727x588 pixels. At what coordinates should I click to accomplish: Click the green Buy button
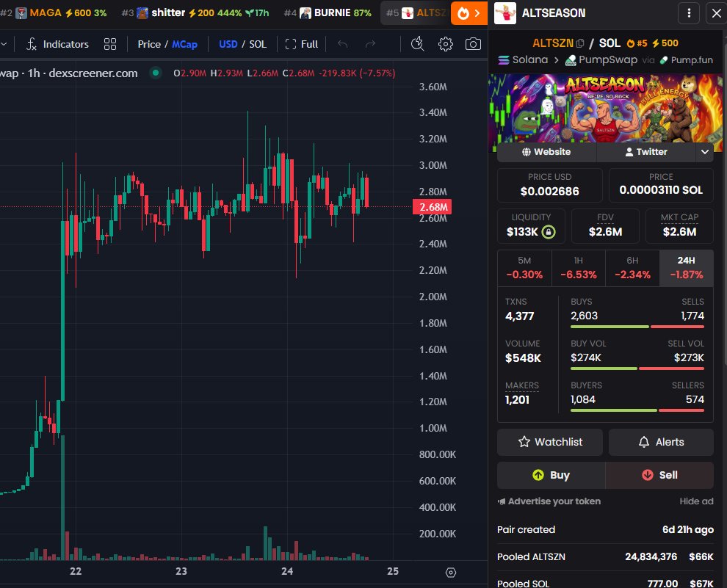point(551,475)
